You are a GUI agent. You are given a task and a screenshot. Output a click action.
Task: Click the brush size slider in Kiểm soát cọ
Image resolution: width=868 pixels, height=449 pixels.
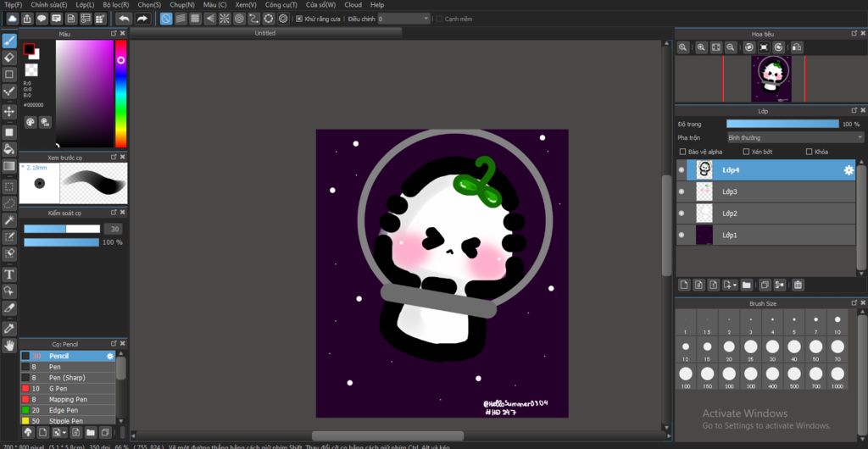pyautogui.click(x=62, y=229)
